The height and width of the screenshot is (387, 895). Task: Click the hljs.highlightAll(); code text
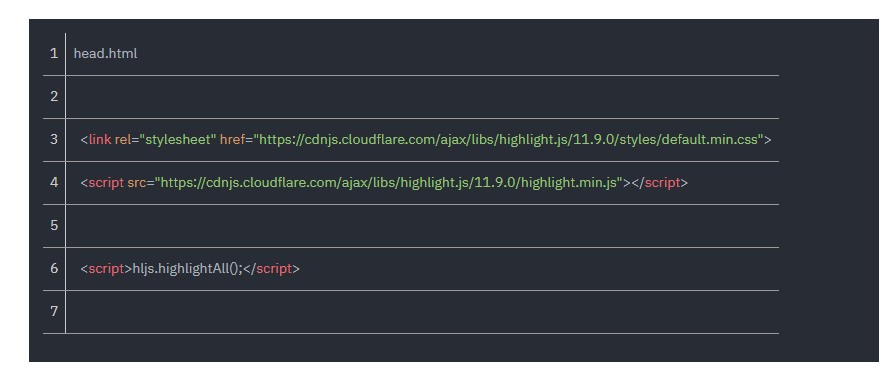[x=188, y=268]
